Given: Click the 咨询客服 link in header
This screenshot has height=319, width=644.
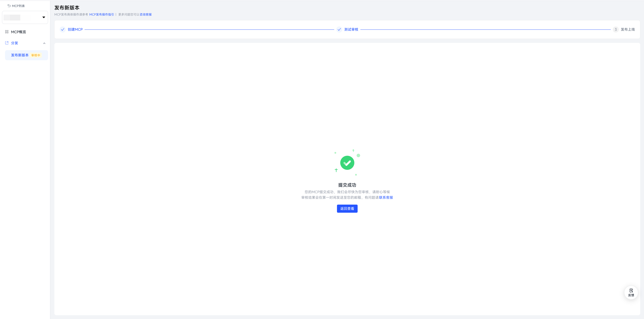Looking at the screenshot, I should [x=145, y=15].
